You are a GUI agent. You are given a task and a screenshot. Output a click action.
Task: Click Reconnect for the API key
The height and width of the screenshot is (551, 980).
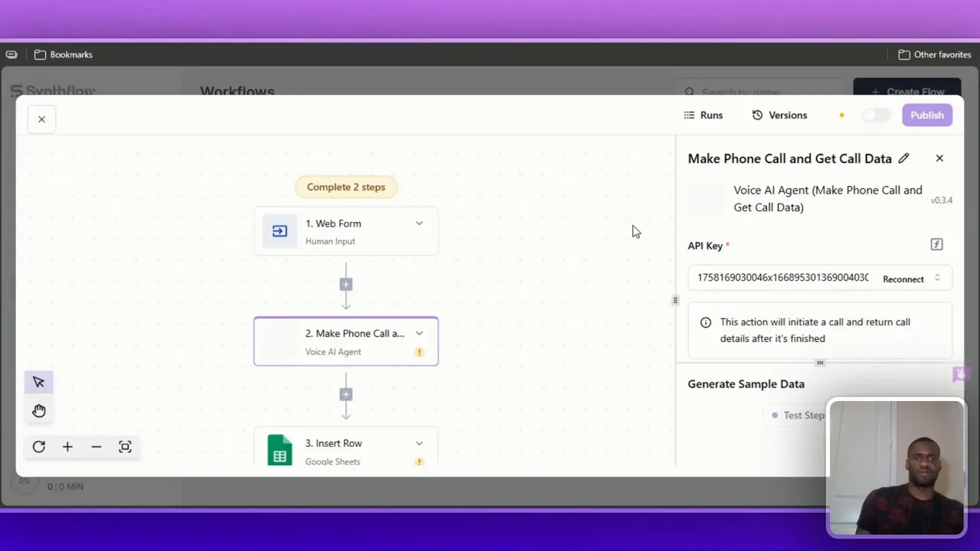pyautogui.click(x=903, y=279)
